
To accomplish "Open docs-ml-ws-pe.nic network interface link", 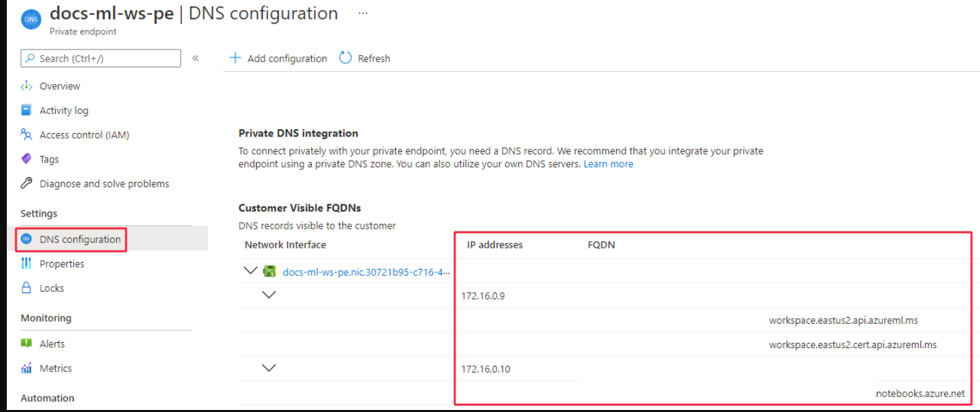I will coord(366,272).
